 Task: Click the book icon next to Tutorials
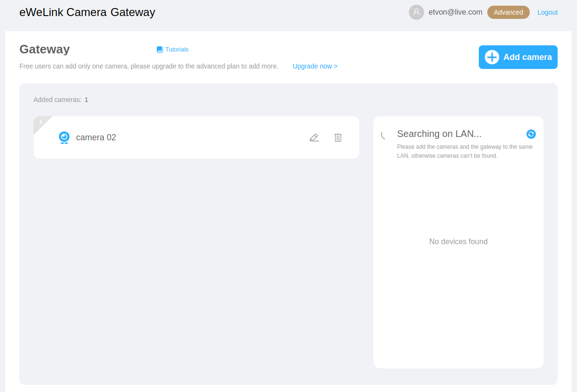159,49
